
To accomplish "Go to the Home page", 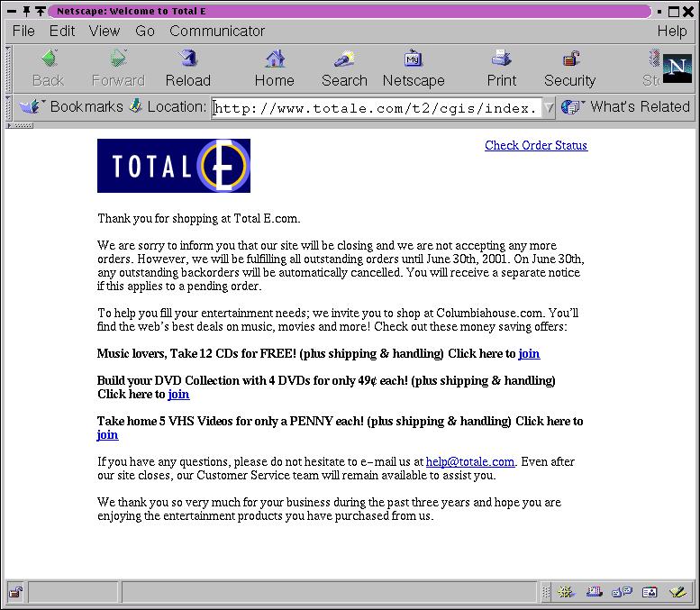I will 275,68.
